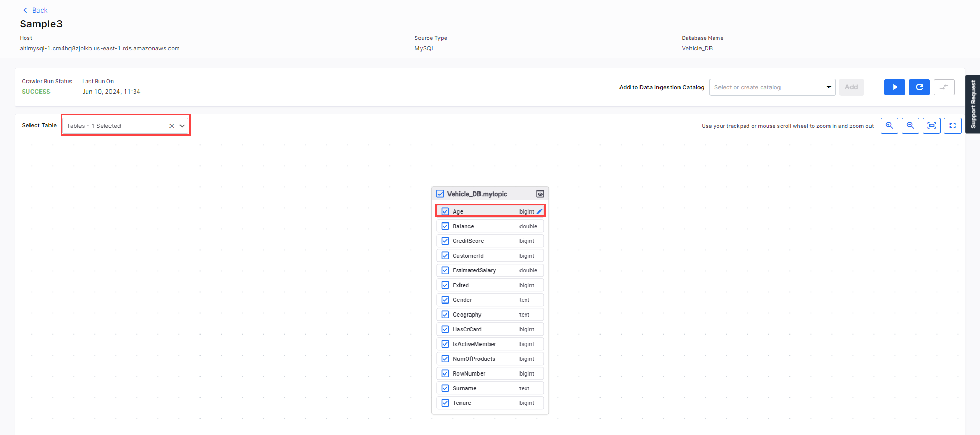Screen dimensions: 980x435
Task: Click the blue run crawler play icon
Action: click(x=895, y=87)
